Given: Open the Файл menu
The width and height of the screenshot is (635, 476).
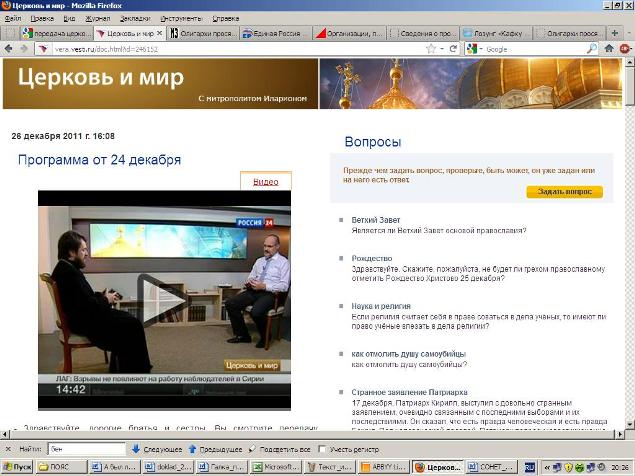Looking at the screenshot, I should [13, 19].
